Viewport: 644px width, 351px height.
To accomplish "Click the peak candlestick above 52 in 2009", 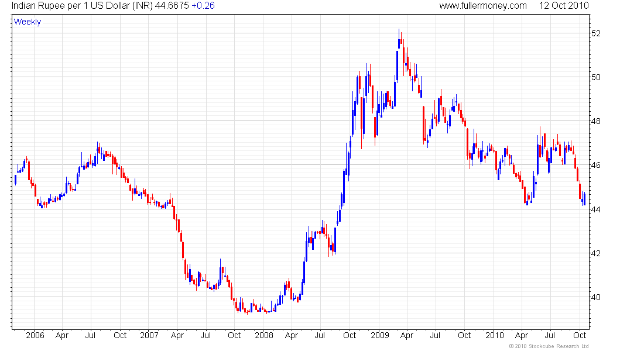I will pyautogui.click(x=399, y=39).
